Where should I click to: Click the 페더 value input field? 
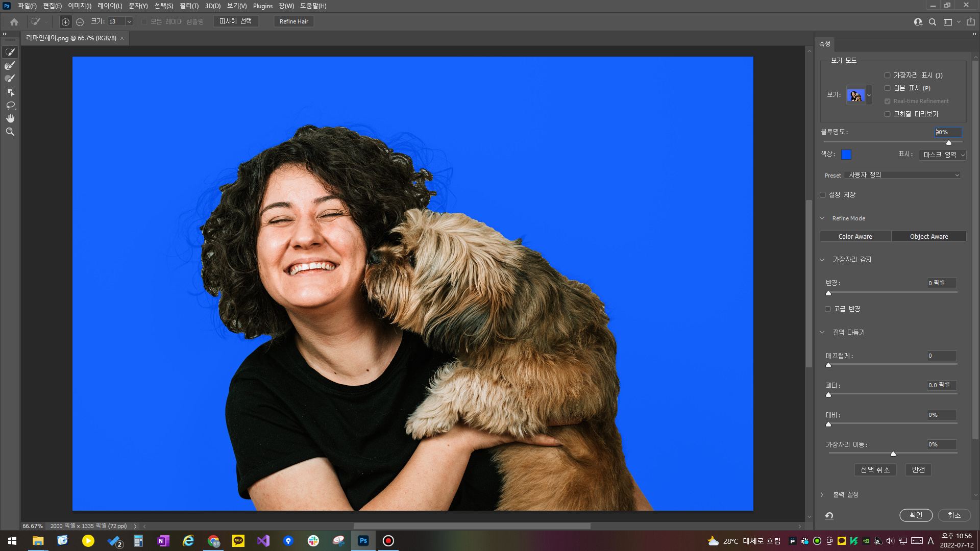[942, 386]
